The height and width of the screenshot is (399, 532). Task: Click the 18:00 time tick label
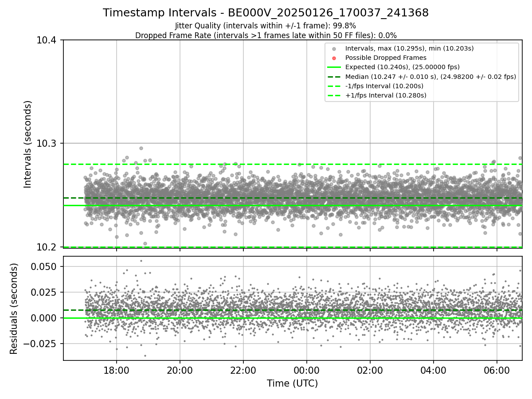tap(117, 370)
